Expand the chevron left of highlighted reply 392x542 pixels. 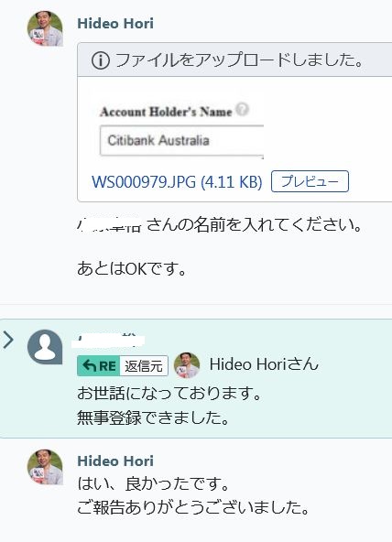coord(8,340)
